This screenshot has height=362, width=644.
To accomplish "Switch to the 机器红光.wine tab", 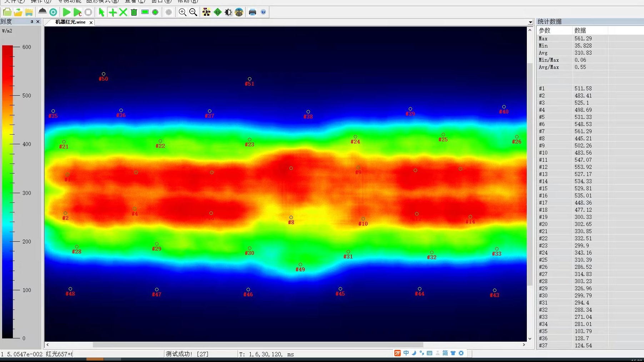I will pyautogui.click(x=70, y=22).
